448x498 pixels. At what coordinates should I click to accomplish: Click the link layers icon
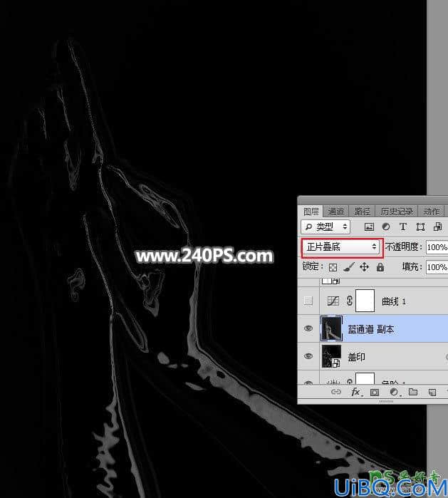pos(336,393)
